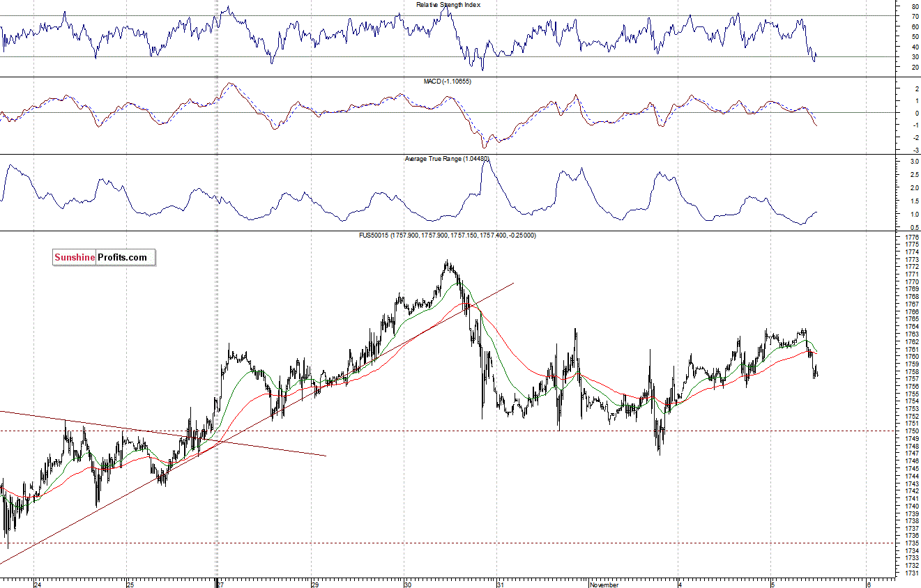This screenshot has width=921, height=588.
Task: Click the ATR axis value 1.5
Action: [x=913, y=201]
